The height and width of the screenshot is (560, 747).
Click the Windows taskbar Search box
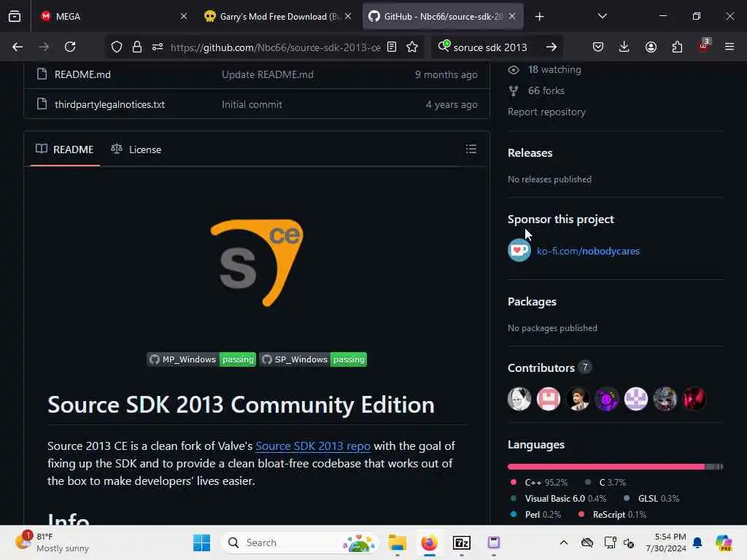300,542
